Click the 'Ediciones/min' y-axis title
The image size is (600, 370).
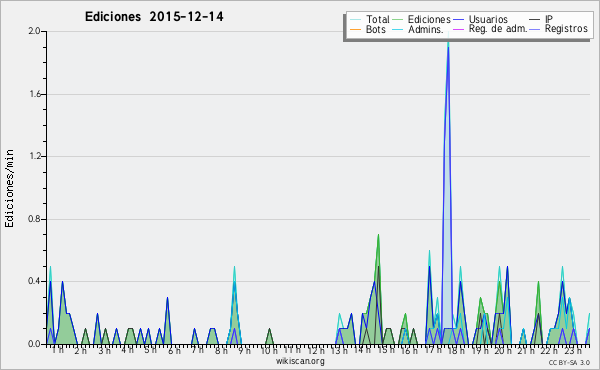click(x=9, y=188)
